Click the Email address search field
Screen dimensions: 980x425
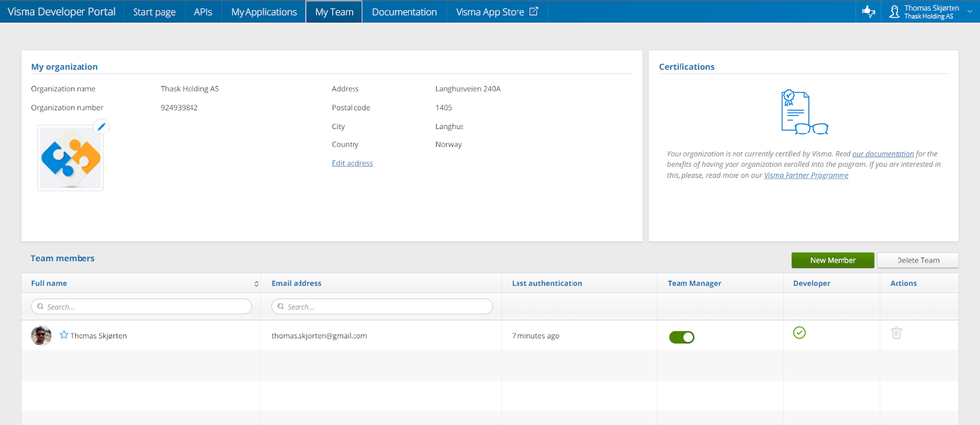[382, 307]
